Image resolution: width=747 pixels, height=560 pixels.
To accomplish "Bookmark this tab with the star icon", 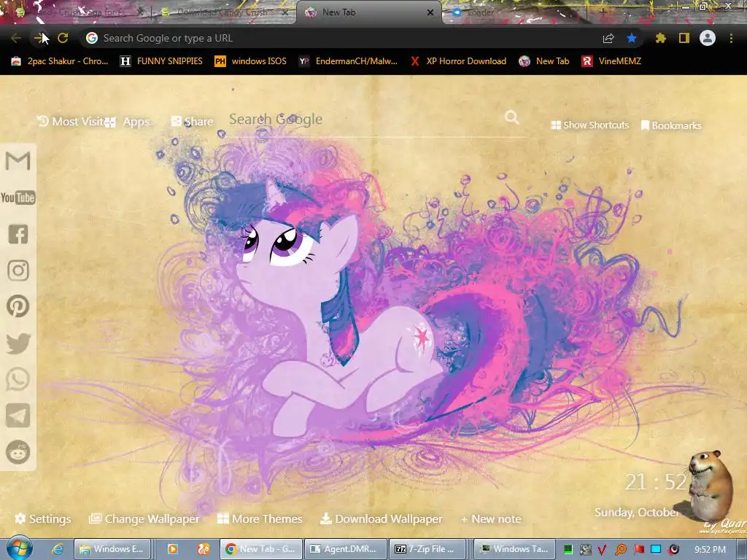I will click(x=632, y=38).
